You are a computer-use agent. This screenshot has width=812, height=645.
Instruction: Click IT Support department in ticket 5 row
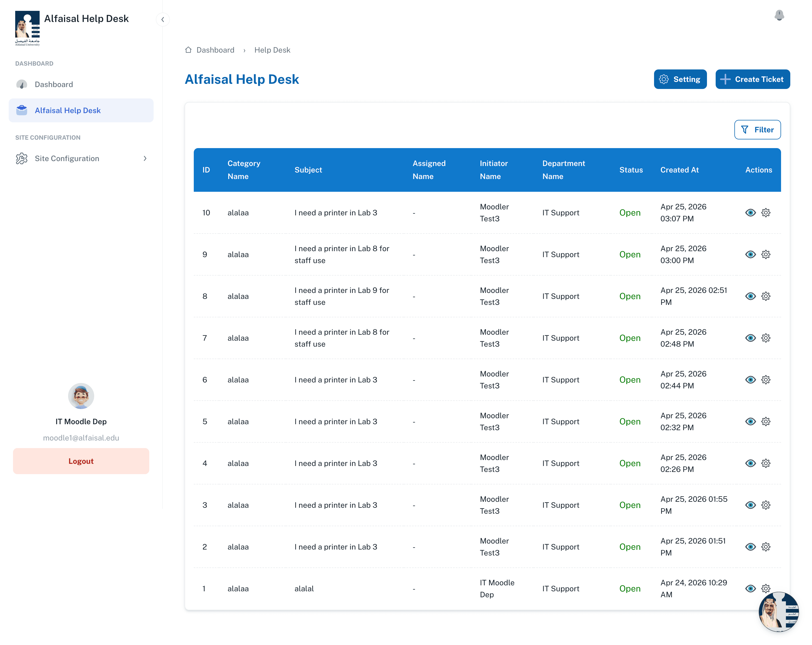560,422
